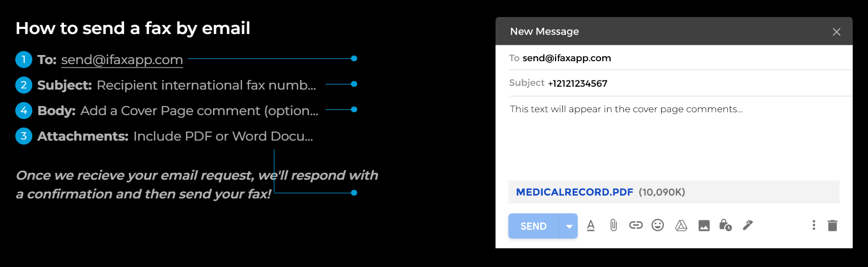Click the send@ifaxapp.com link in instructions
868x267 pixels.
pos(122,60)
